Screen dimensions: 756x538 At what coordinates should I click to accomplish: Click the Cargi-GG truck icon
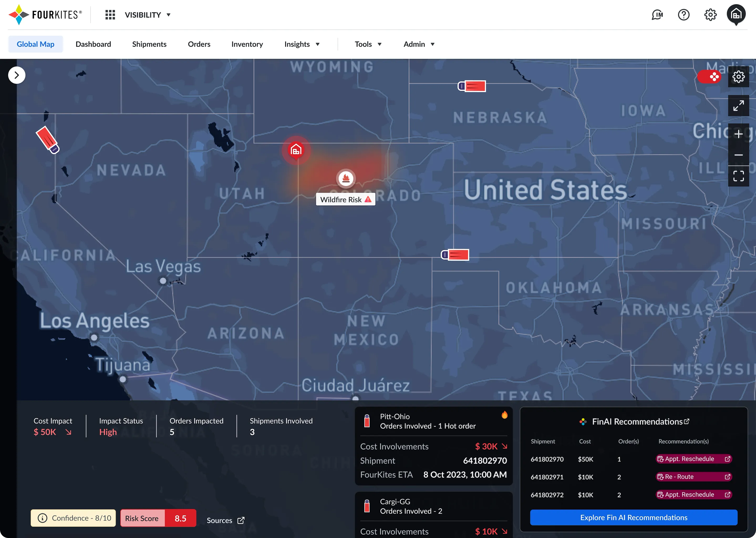[367, 506]
